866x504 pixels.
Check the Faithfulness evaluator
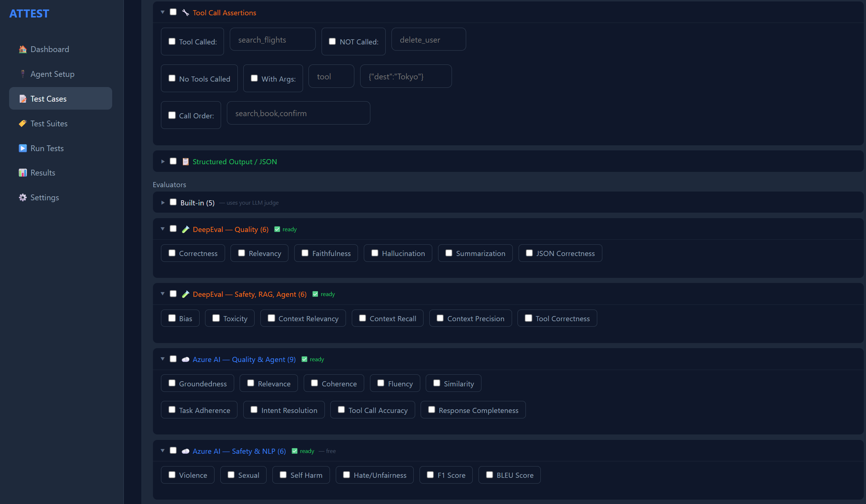[305, 253]
